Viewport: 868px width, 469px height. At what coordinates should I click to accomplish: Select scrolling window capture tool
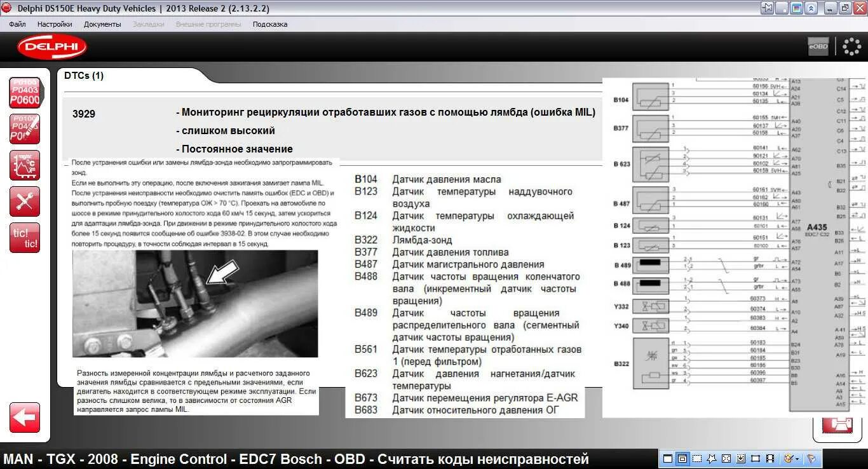tap(740, 458)
